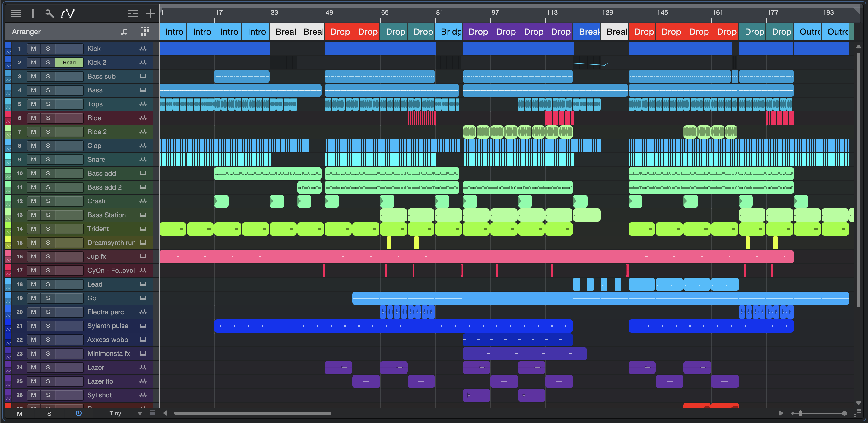The height and width of the screenshot is (423, 868).
Task: Click the Kick track audio waveform icon
Action: pyautogui.click(x=143, y=49)
